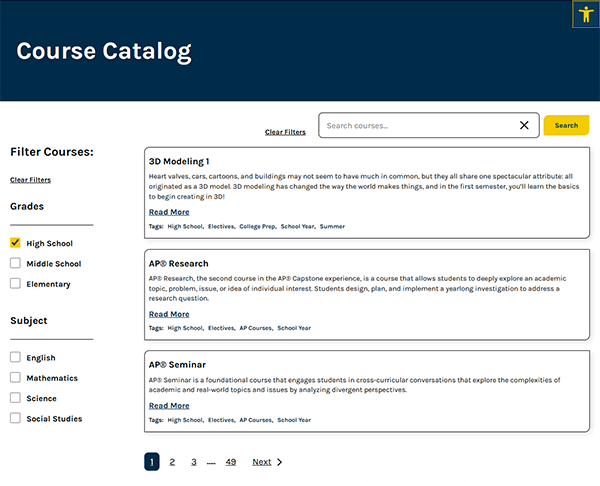Open Read More for AP® Research

point(169,314)
